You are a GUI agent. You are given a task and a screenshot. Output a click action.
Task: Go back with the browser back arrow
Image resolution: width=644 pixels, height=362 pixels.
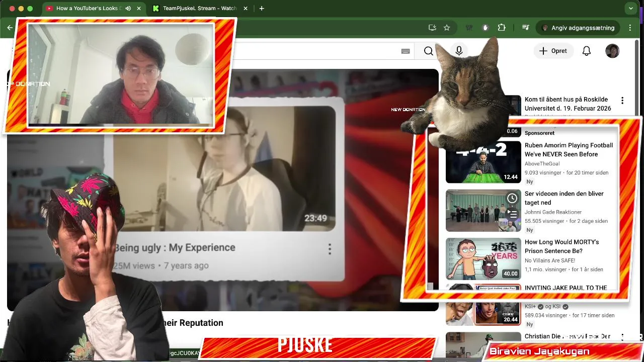[x=10, y=28]
